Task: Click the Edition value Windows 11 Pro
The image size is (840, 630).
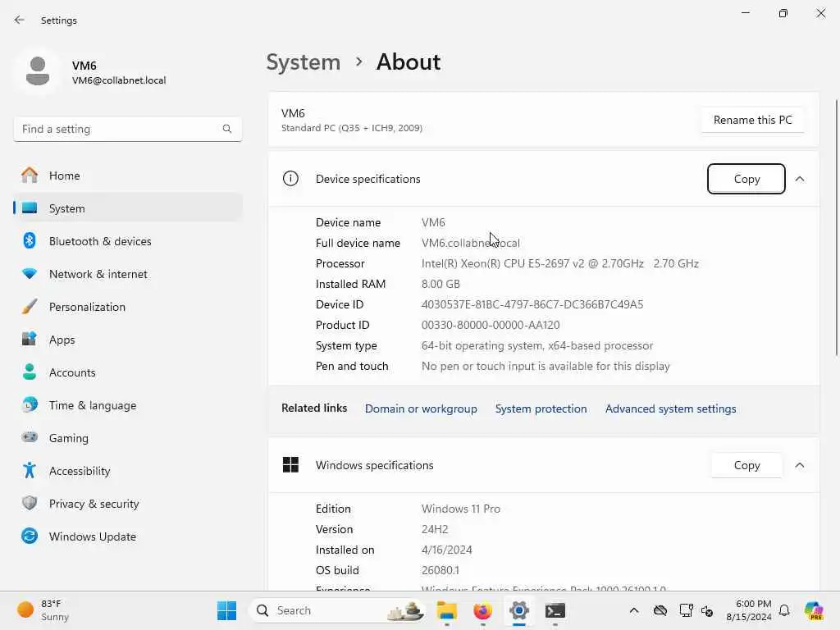Action: [461, 509]
